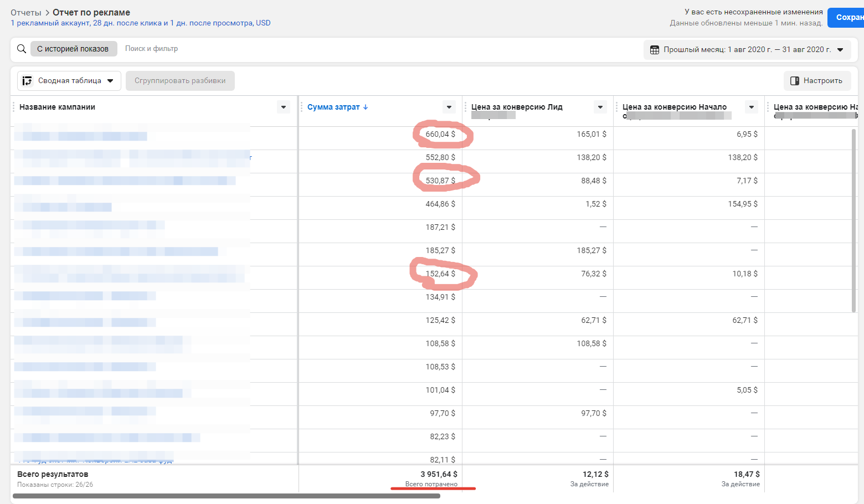Sort by Сумма затрат column header
Viewport: 864px width, 504px height.
pyautogui.click(x=333, y=107)
